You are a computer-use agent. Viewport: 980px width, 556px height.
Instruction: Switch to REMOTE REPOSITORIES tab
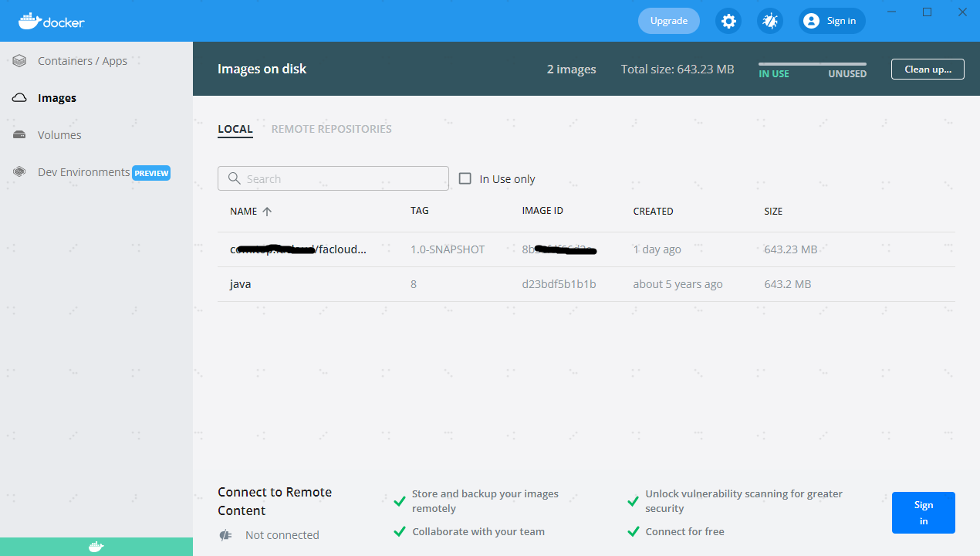tap(332, 129)
